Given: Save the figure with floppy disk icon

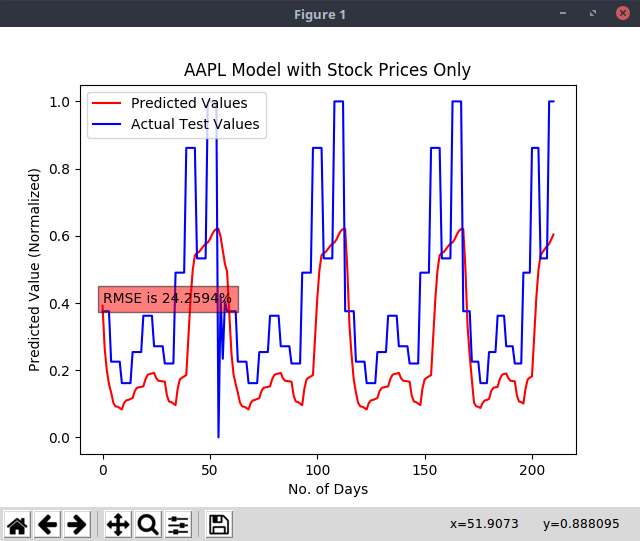Looking at the screenshot, I should tap(219, 524).
